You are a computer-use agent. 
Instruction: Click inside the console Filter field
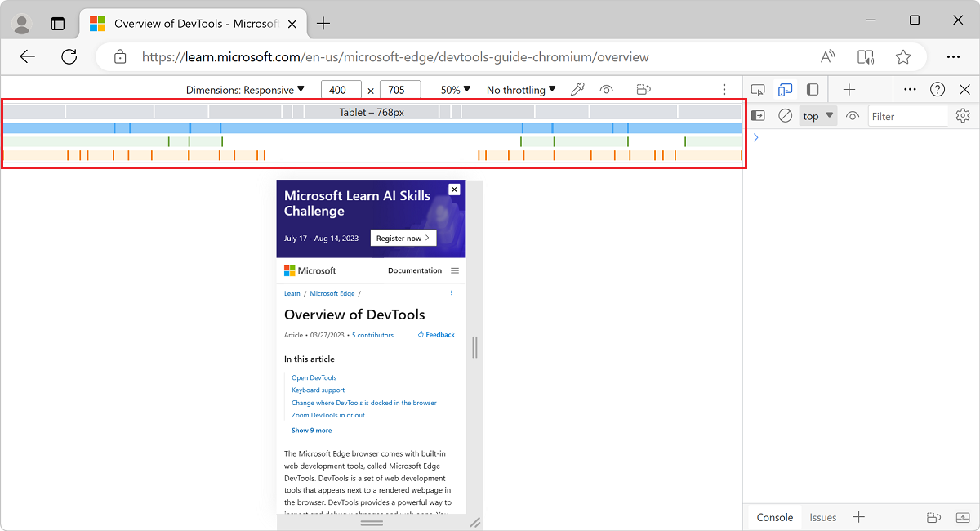tap(906, 115)
